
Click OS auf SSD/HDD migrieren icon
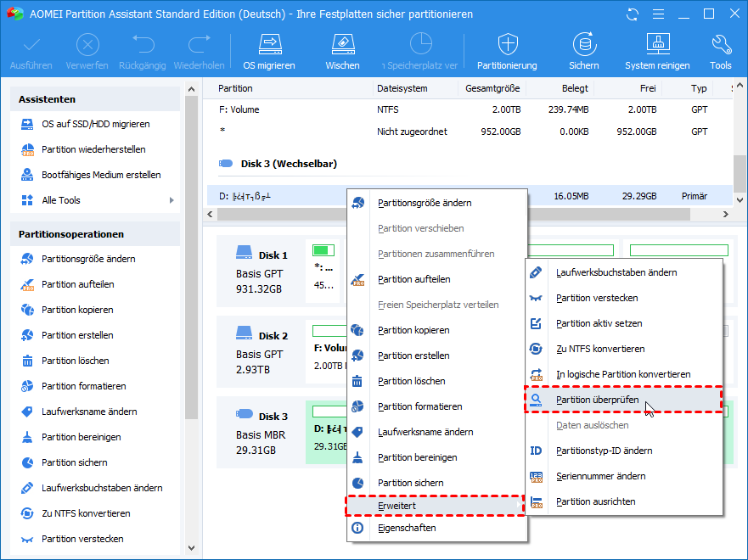coord(27,125)
